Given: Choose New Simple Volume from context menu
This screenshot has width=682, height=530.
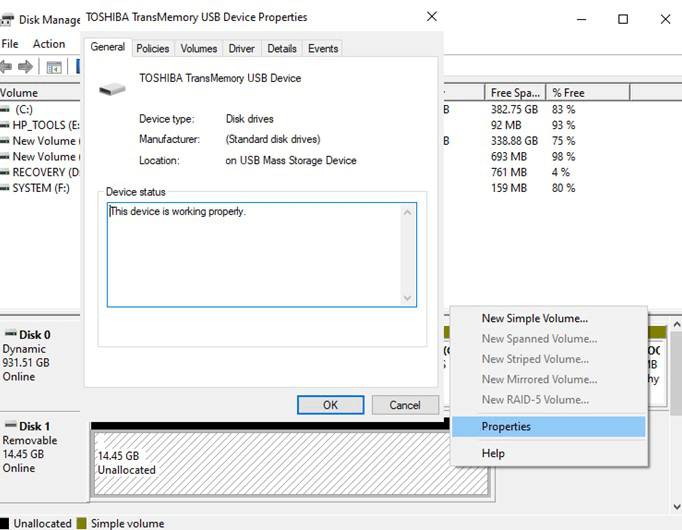Looking at the screenshot, I should [548, 318].
